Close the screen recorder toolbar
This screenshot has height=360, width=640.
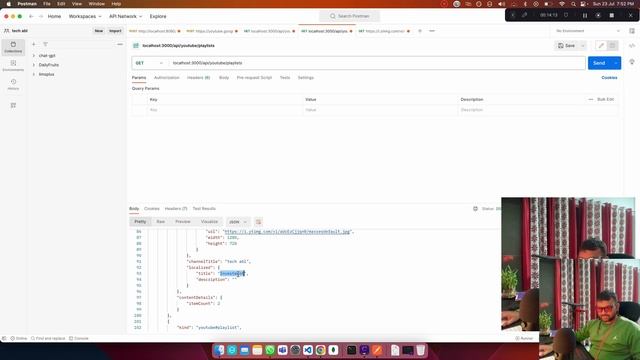(x=630, y=16)
